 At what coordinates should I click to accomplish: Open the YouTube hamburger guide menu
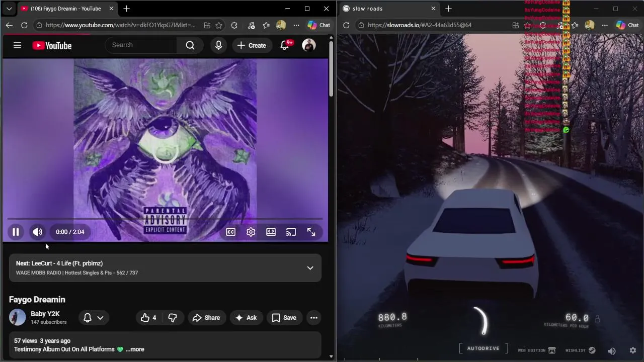[x=17, y=45]
